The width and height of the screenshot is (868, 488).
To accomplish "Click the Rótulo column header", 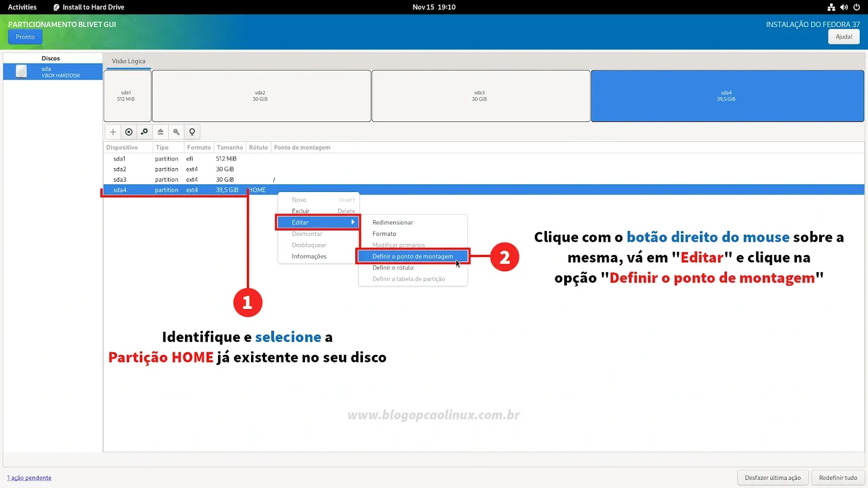I will click(258, 147).
